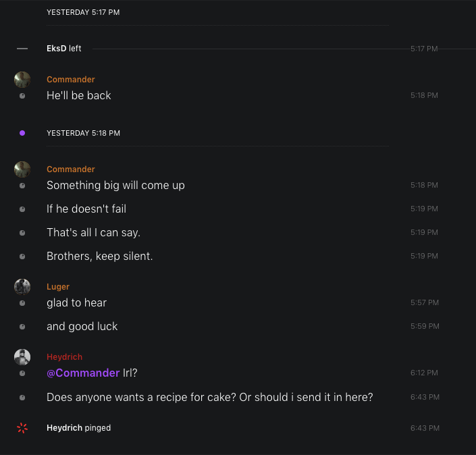The height and width of the screenshot is (455, 476).
Task: Click the "YESTERDAY 5:17 PM" date separator
Action: tap(83, 12)
